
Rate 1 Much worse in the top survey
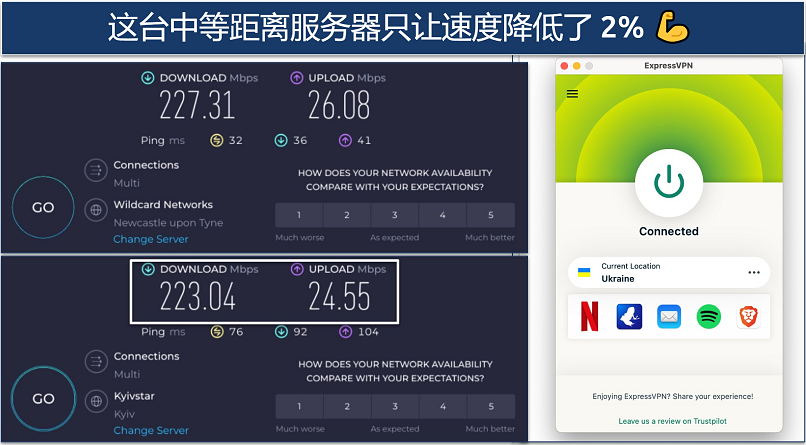pyautogui.click(x=299, y=215)
